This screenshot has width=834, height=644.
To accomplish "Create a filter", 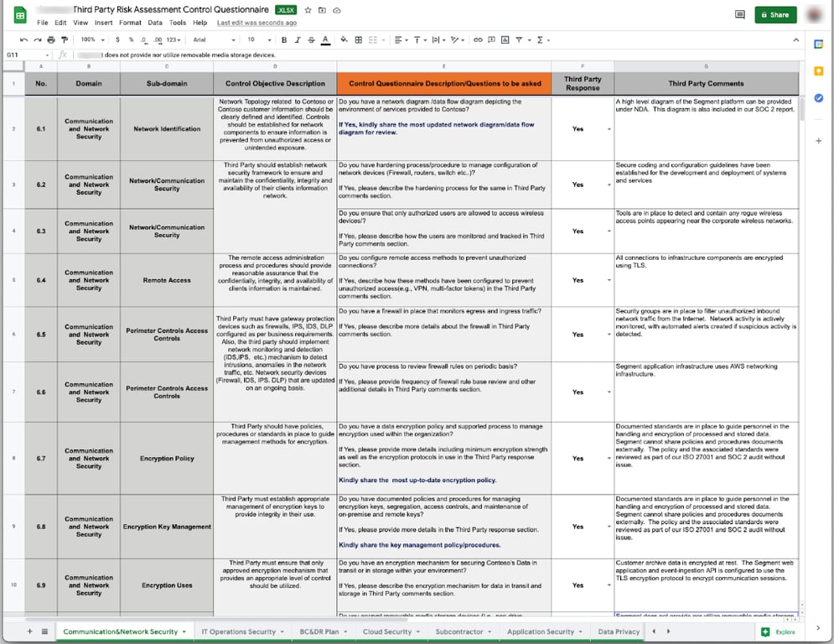I will [519, 40].
